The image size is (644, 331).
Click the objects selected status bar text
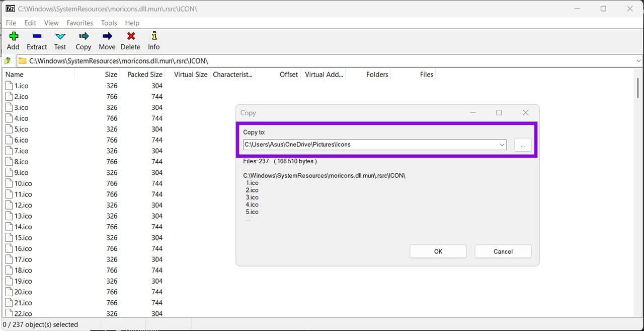pyautogui.click(x=40, y=324)
